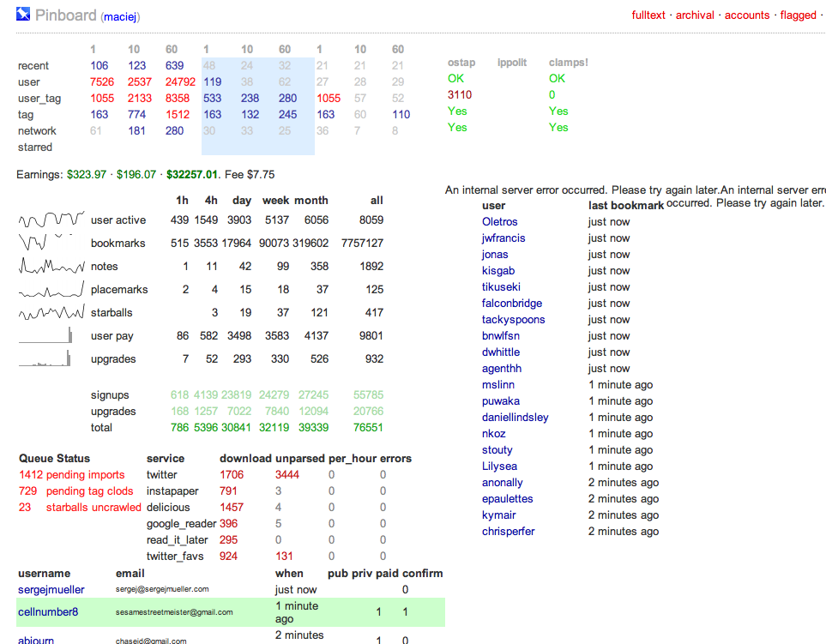This screenshot has width=826, height=644.
Task: Click the last bookmark column header
Action: (626, 206)
